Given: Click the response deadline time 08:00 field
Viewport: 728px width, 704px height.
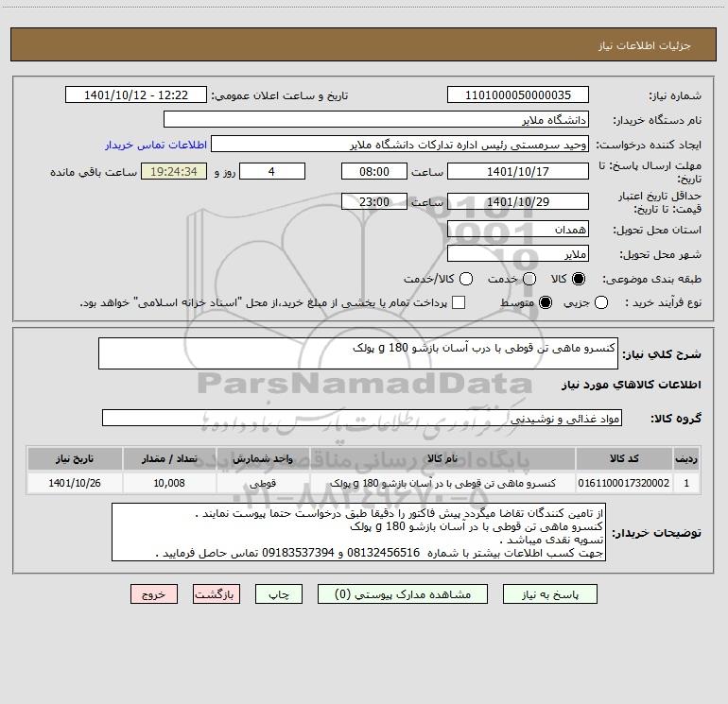Looking at the screenshot, I should tap(374, 171).
